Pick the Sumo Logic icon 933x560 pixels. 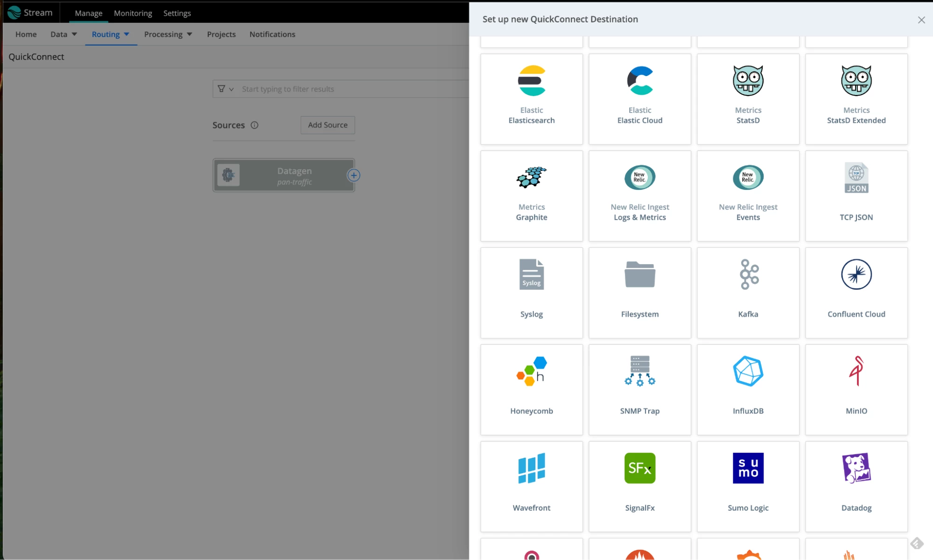click(x=748, y=468)
